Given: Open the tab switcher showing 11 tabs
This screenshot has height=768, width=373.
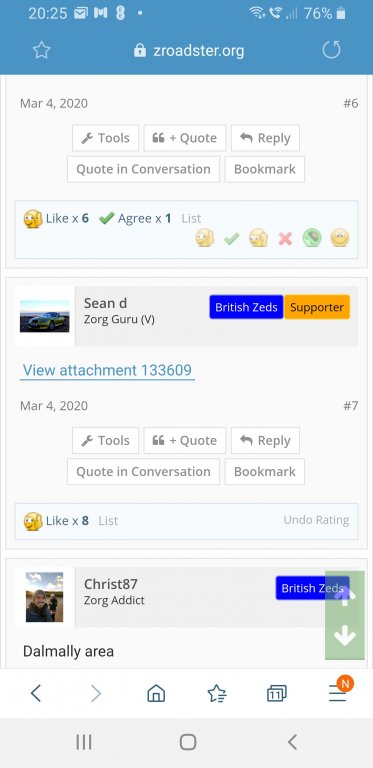Looking at the screenshot, I should (277, 694).
